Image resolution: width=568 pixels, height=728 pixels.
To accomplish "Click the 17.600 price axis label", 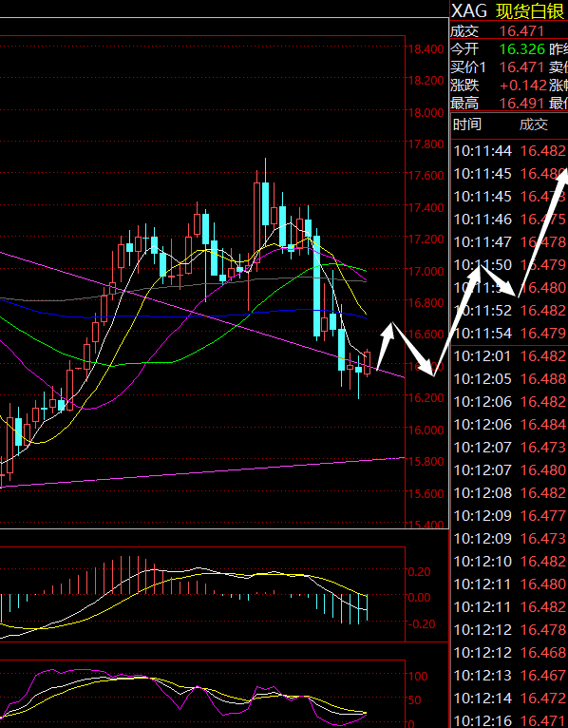I will pyautogui.click(x=426, y=176).
